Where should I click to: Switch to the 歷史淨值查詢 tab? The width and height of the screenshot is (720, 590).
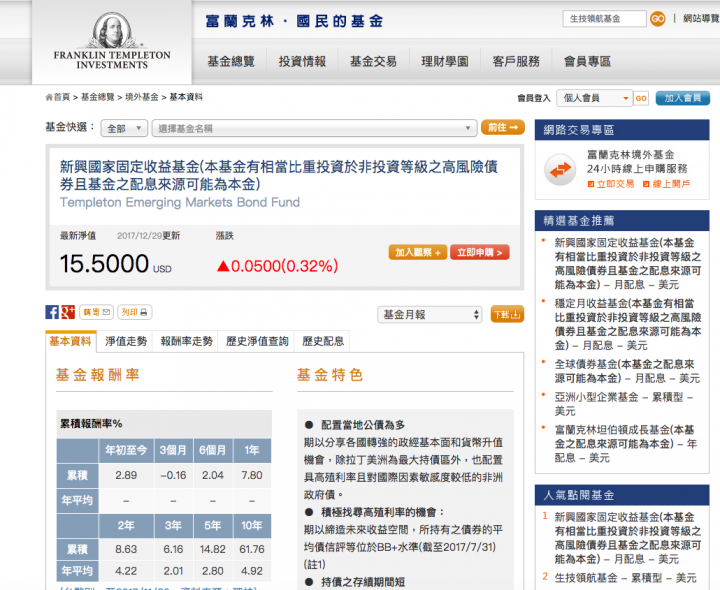point(257,341)
